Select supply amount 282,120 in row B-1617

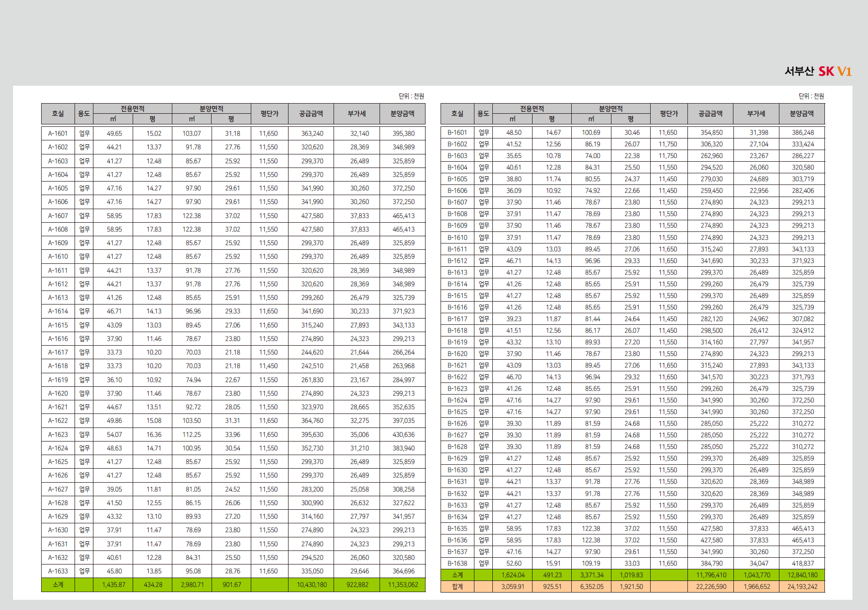click(712, 319)
